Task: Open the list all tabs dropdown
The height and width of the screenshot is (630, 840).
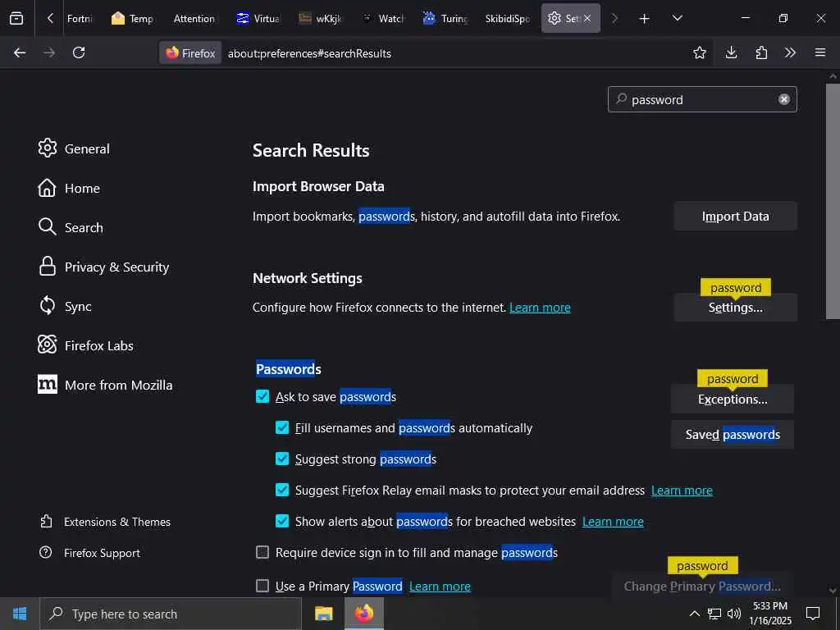Action: [677, 19]
